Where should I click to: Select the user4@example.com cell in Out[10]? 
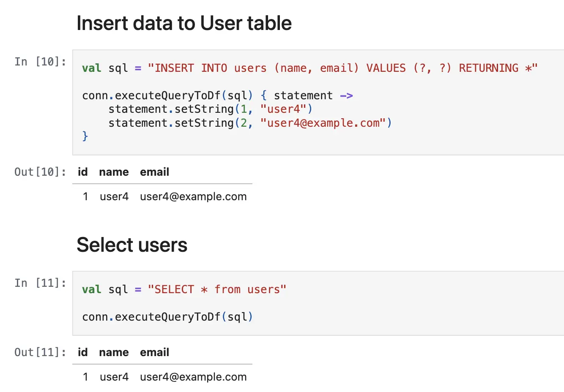[193, 196]
